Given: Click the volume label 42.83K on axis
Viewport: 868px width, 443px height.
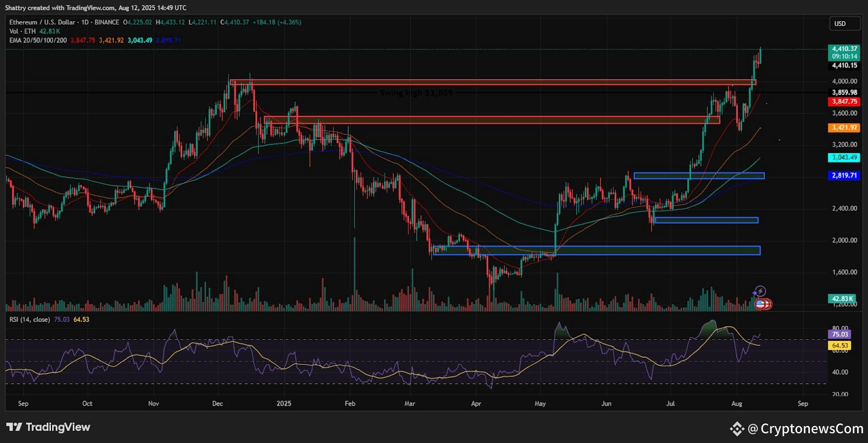Looking at the screenshot, I should [843, 299].
